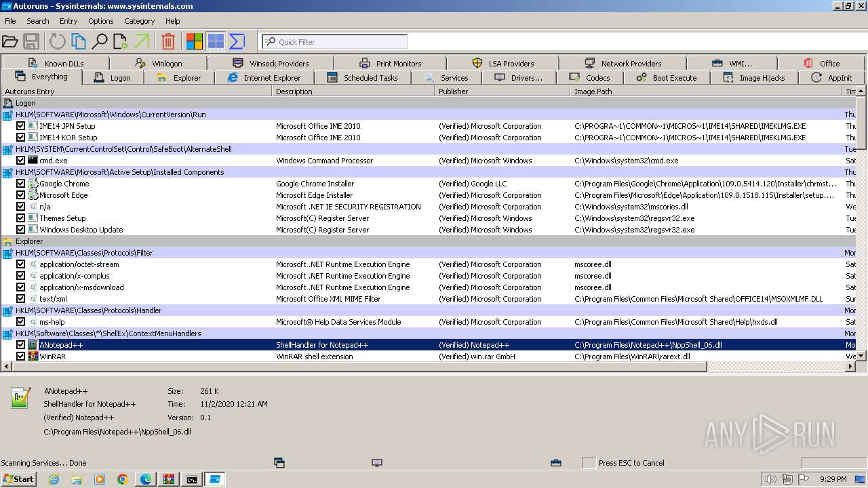Sort by Image Path column header

pyautogui.click(x=706, y=91)
